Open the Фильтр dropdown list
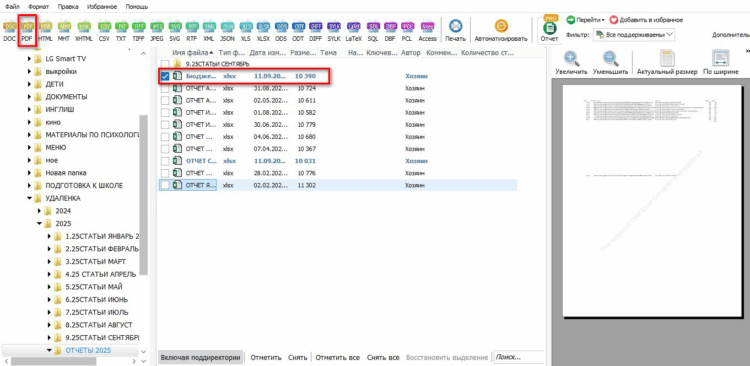This screenshot has width=750, height=366. [634, 35]
